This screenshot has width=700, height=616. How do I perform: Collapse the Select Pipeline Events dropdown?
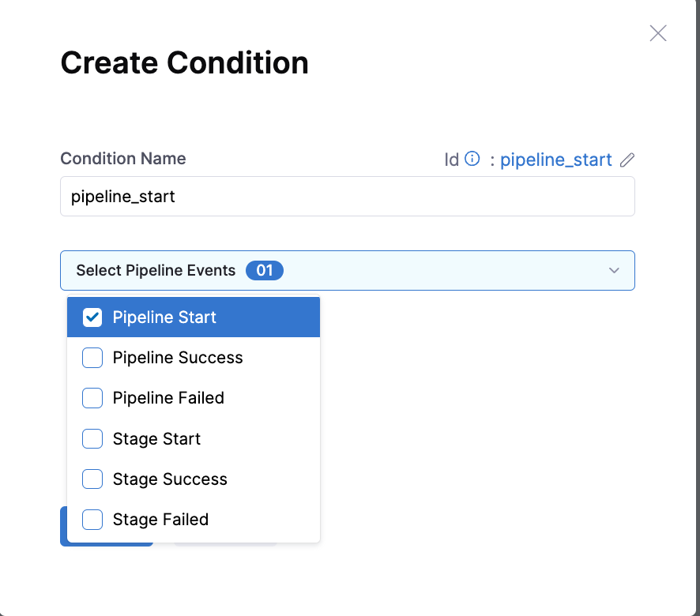(x=348, y=271)
